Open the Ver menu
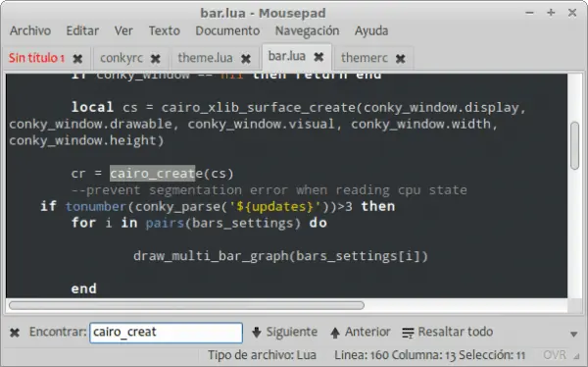The width and height of the screenshot is (588, 367). click(123, 30)
